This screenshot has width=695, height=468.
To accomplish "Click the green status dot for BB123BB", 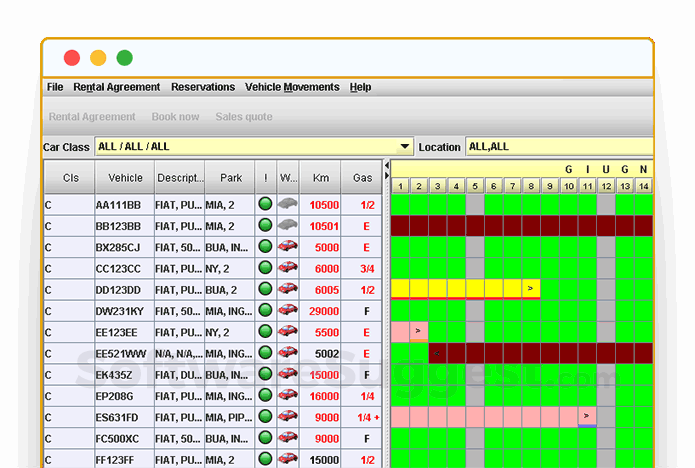I will click(x=265, y=225).
